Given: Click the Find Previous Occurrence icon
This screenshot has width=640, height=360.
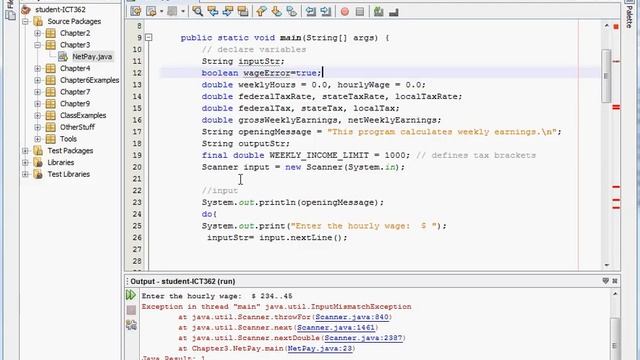Looking at the screenshot, I should coord(213,11).
